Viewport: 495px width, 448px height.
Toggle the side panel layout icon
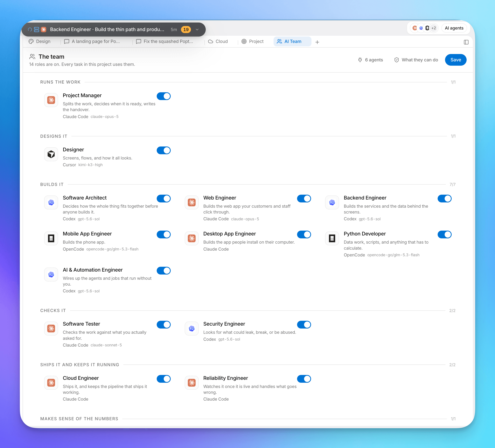point(466,42)
